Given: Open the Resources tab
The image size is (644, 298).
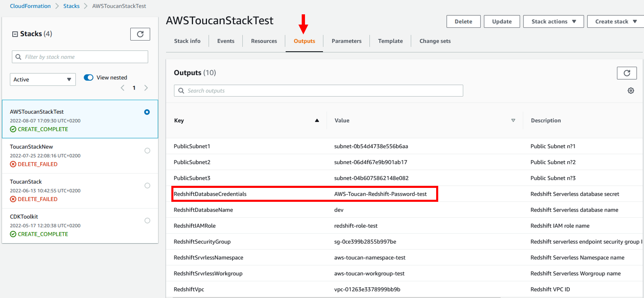Looking at the screenshot, I should point(264,41).
